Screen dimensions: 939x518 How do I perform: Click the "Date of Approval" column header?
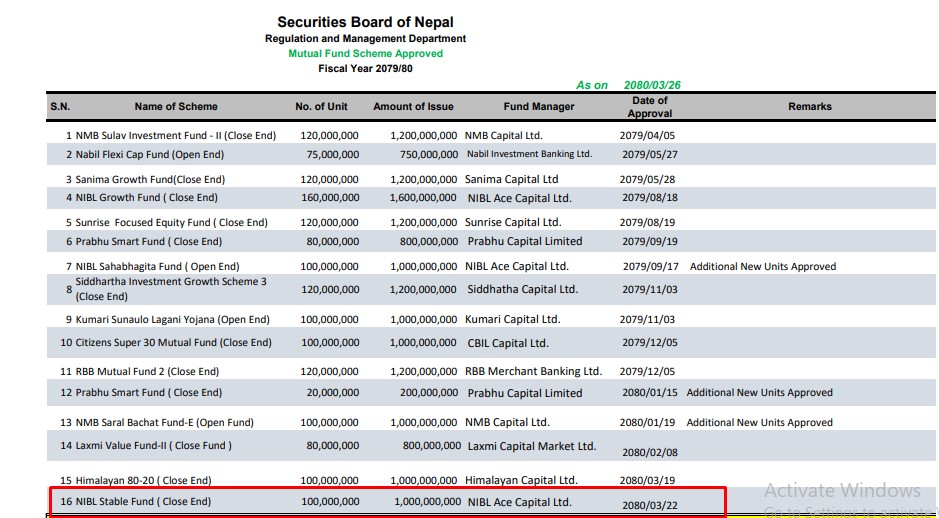pos(650,107)
